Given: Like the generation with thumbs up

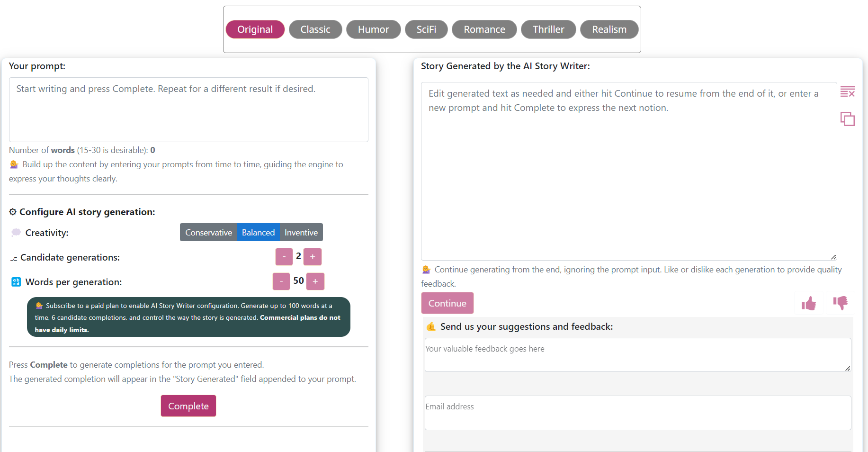Looking at the screenshot, I should point(809,303).
